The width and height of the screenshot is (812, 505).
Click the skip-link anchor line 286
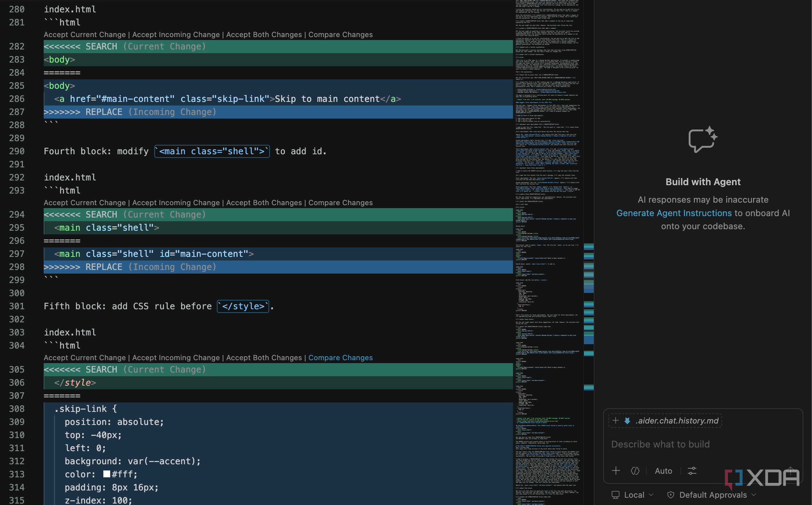228,99
